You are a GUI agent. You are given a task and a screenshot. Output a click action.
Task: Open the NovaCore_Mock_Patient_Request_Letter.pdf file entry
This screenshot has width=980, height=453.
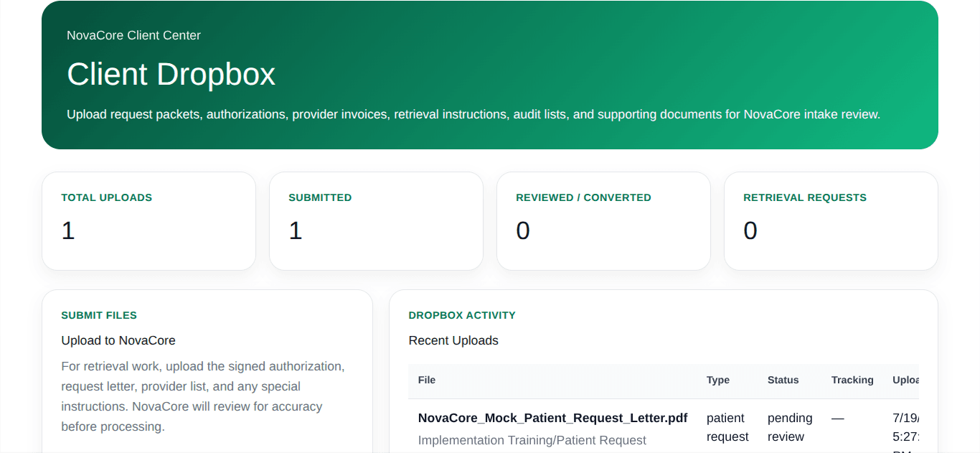click(552, 418)
